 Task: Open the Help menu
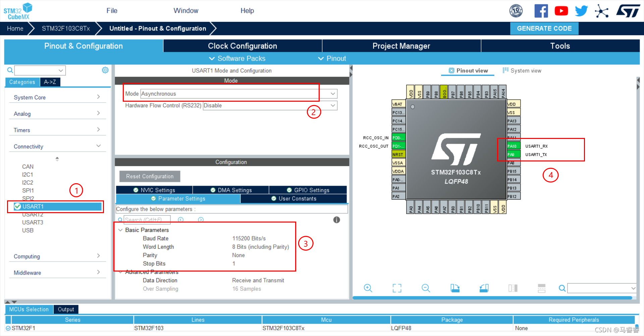(247, 11)
